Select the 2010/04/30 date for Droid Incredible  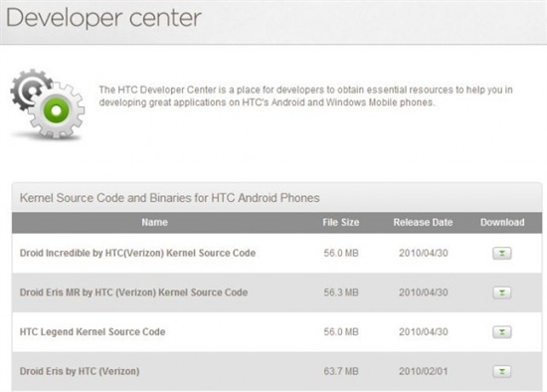click(x=424, y=253)
